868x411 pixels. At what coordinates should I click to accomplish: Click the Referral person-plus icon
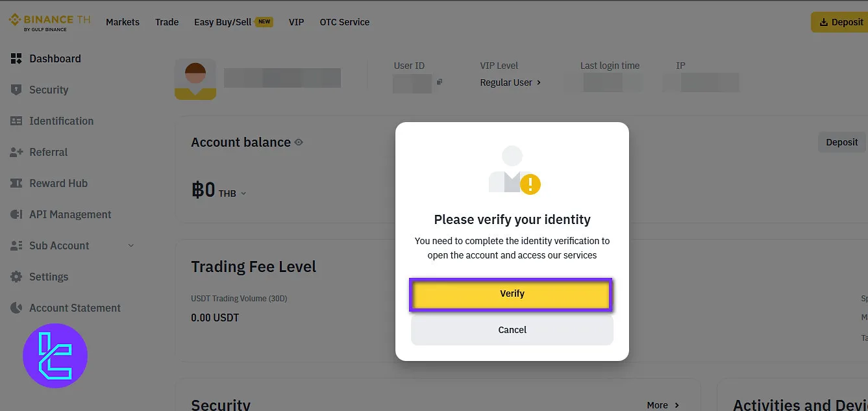tap(16, 152)
